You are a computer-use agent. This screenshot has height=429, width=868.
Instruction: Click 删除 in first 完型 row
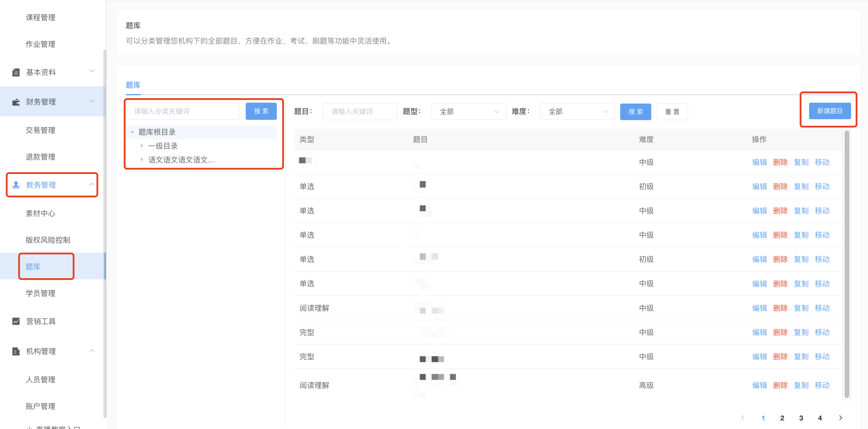pos(780,332)
